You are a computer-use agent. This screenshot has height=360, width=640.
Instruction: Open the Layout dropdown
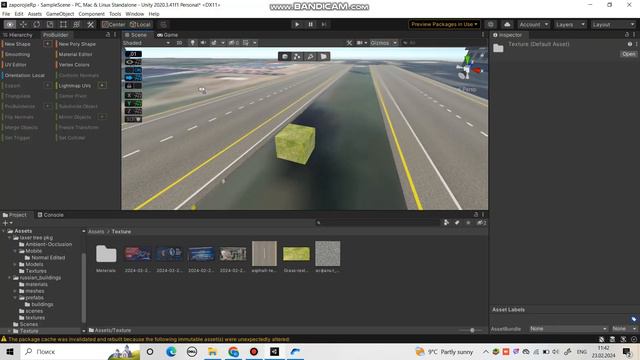tap(613, 24)
